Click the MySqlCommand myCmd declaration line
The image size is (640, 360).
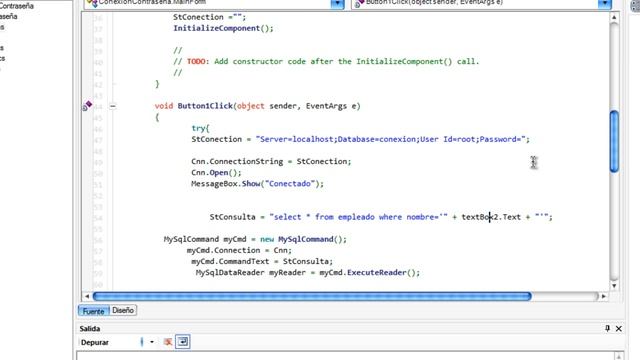coord(255,239)
